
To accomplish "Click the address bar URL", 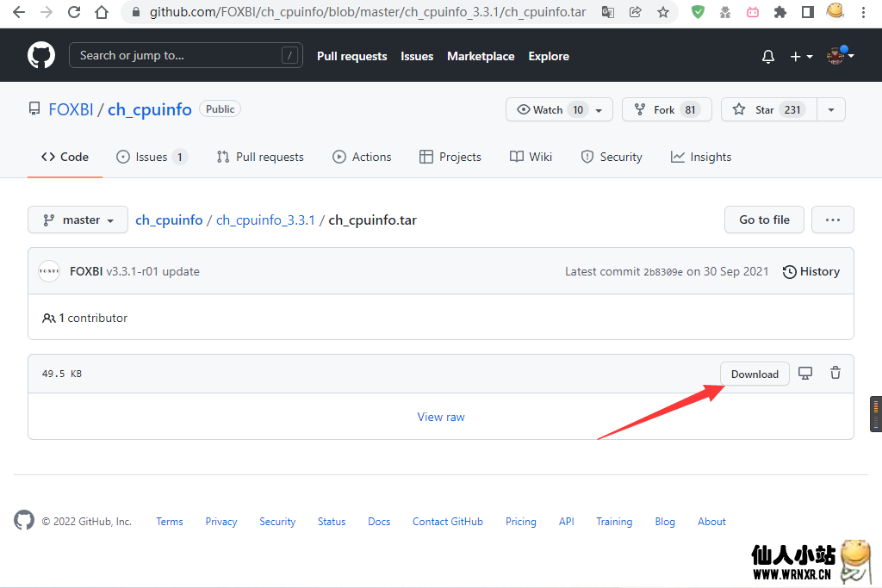I will pos(368,12).
